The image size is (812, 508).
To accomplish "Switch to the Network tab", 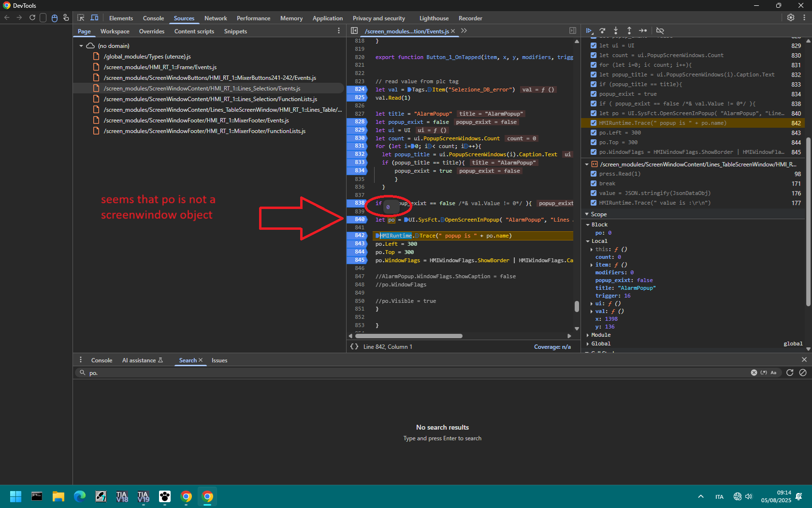I will point(216,18).
